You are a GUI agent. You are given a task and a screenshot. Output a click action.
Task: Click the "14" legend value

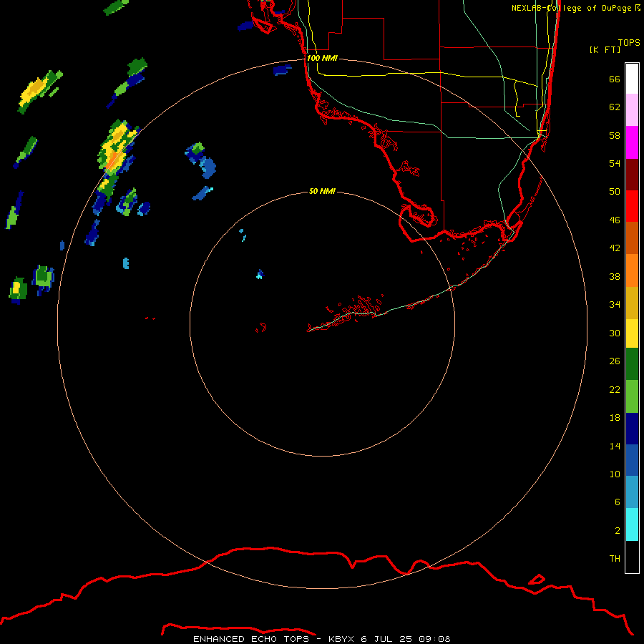point(615,446)
